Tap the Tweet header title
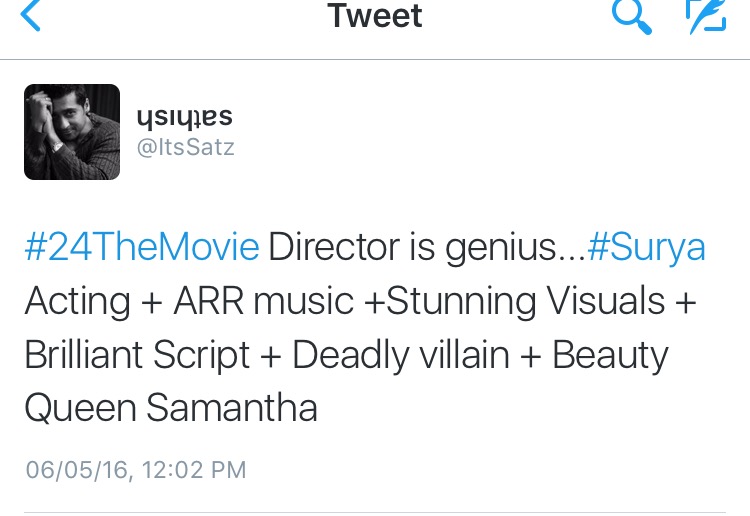Screen dimensions: 750x516 click(375, 16)
